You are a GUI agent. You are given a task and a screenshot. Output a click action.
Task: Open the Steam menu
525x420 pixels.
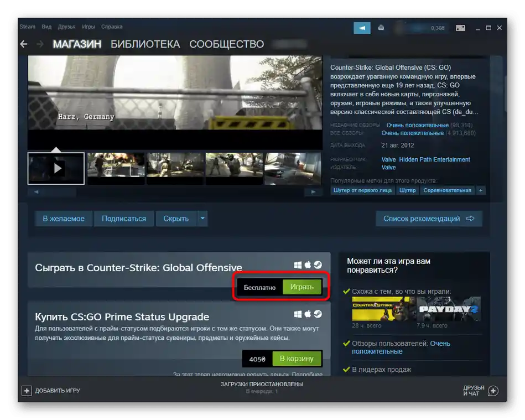(x=28, y=27)
